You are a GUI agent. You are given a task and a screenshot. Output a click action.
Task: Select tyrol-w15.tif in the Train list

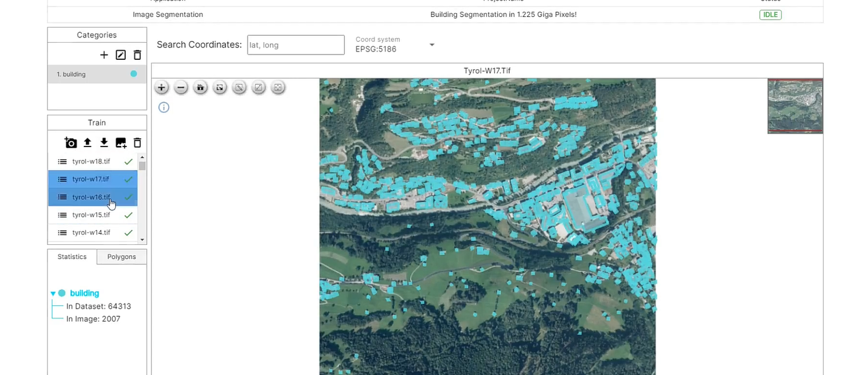coord(92,215)
